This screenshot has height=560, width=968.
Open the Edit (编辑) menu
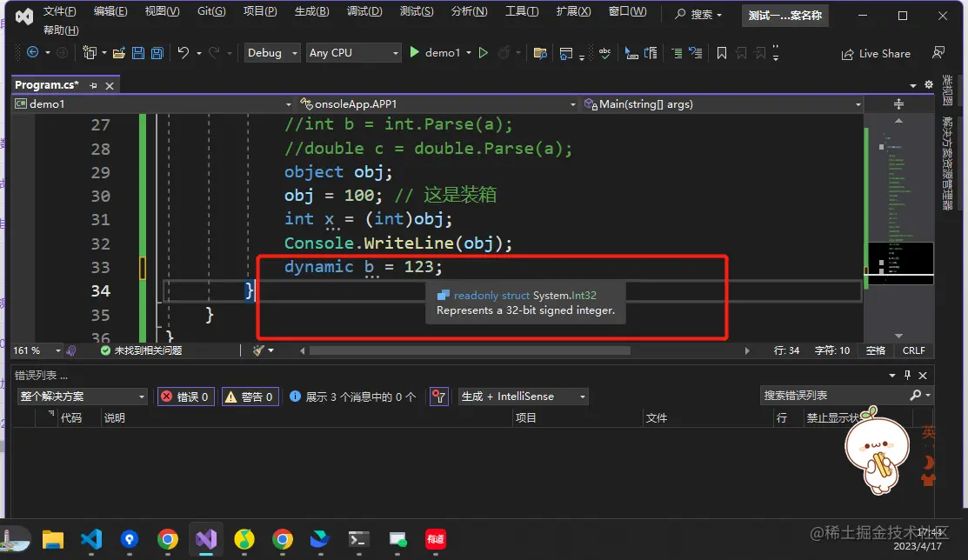pos(110,11)
